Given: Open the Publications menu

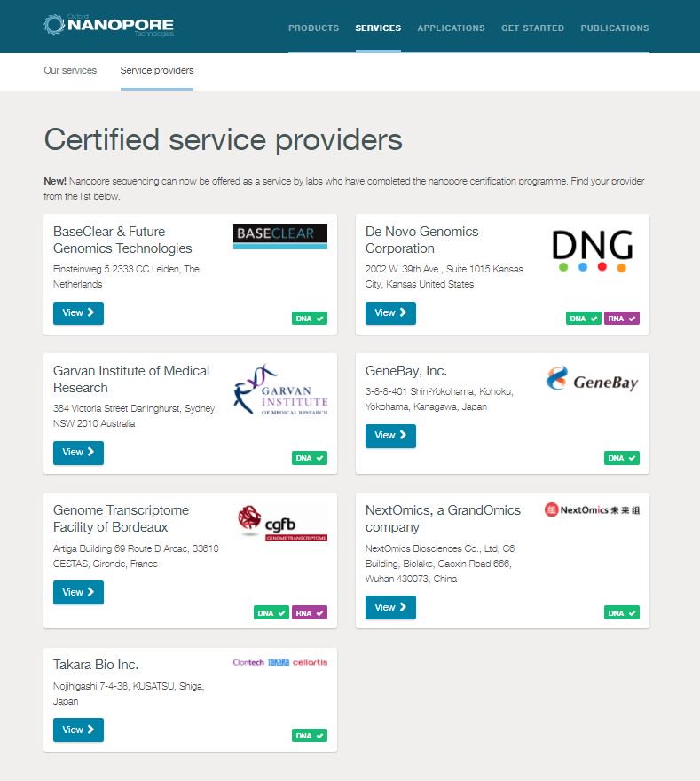Looking at the screenshot, I should [x=614, y=28].
